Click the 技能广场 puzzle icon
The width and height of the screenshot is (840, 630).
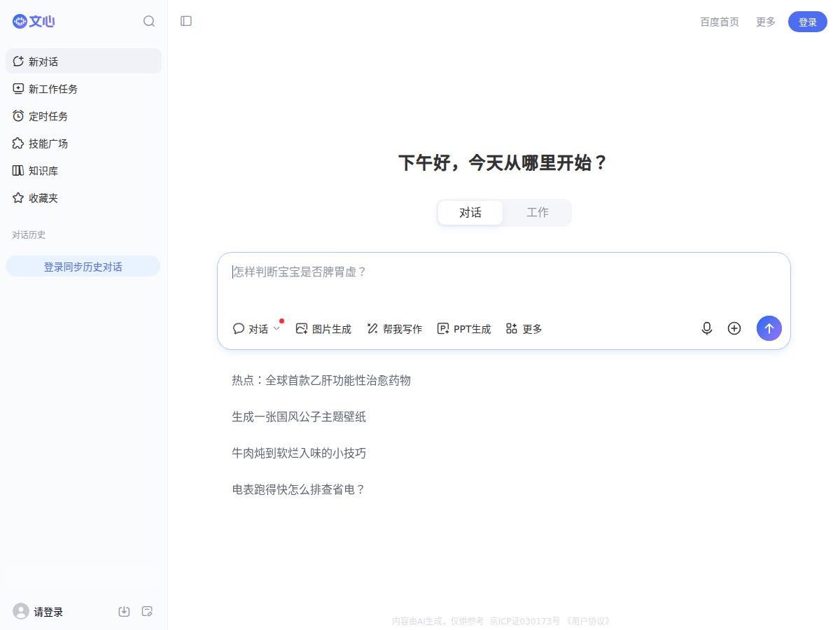click(x=18, y=143)
